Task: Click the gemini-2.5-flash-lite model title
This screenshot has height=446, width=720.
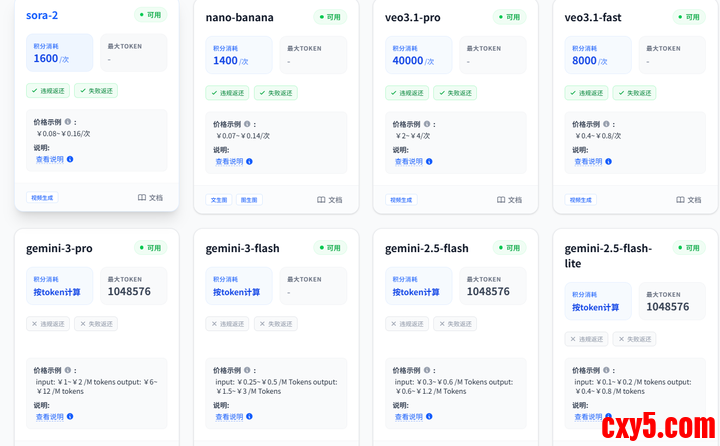Action: [x=607, y=255]
